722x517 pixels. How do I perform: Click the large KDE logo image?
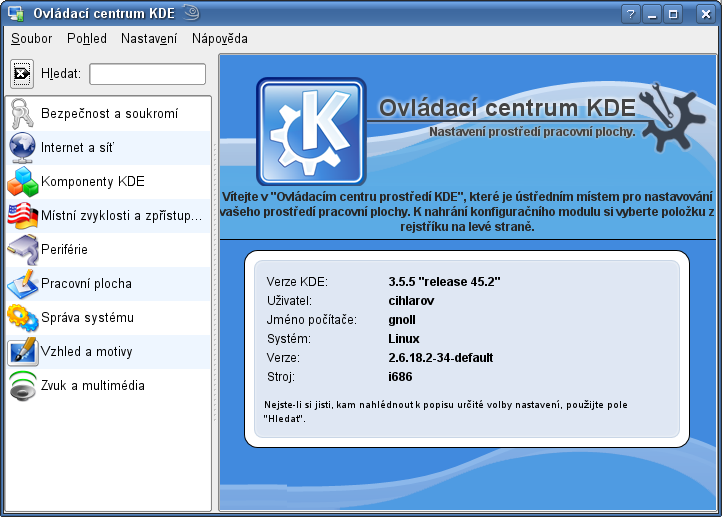pos(311,132)
